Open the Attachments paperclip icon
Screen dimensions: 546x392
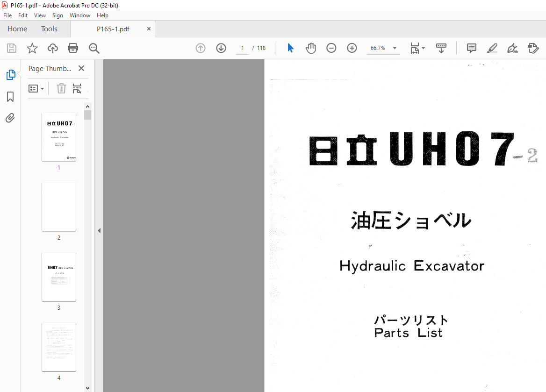coord(10,118)
